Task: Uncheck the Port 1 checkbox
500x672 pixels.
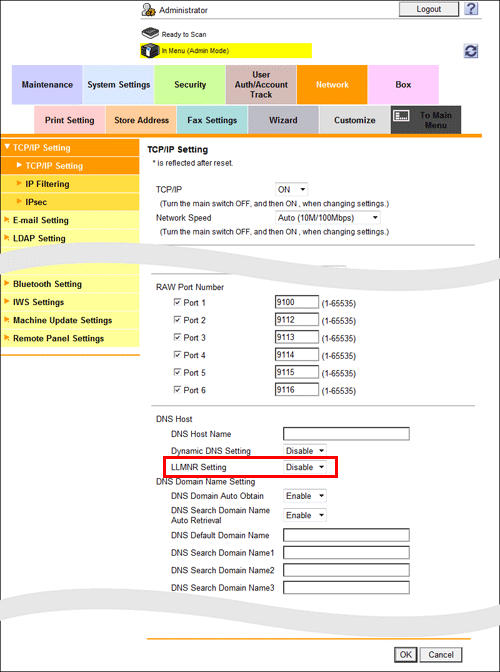Action: click(177, 302)
